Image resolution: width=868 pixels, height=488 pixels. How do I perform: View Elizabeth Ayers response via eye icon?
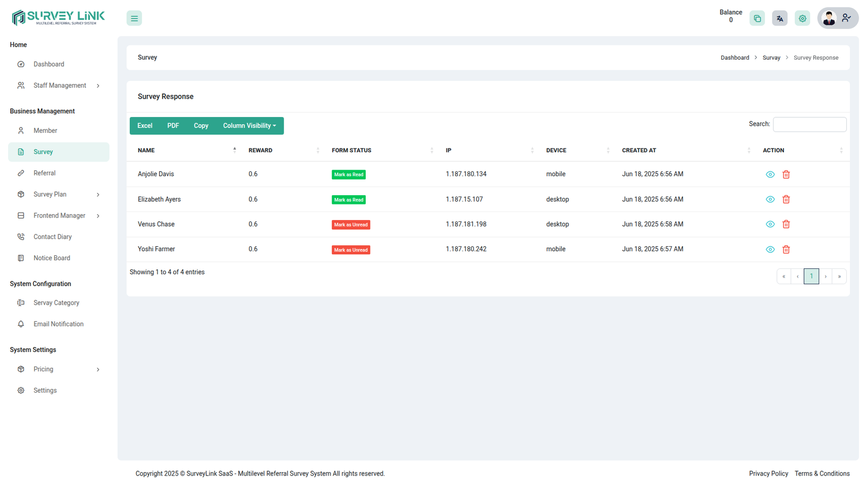tap(770, 200)
